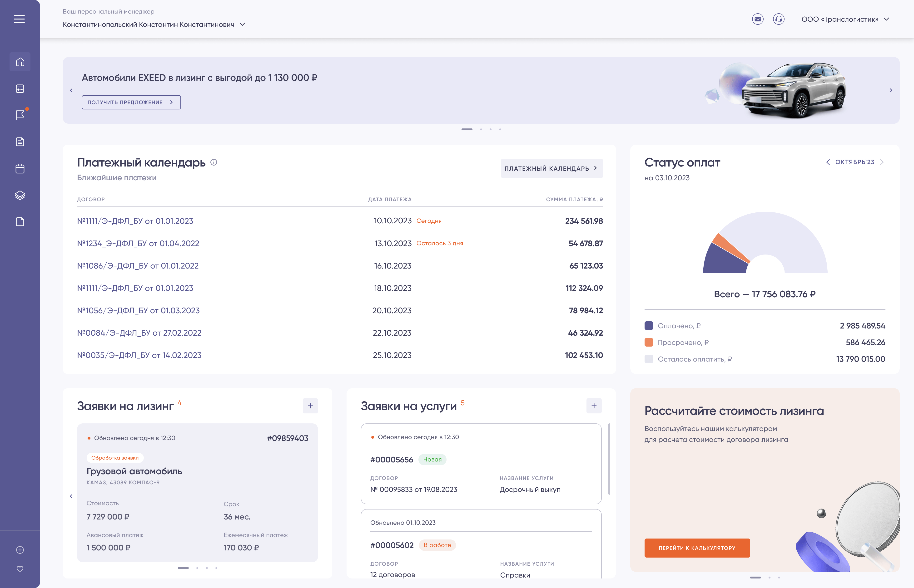Click the home icon in the sidebar
This screenshot has width=914, height=588.
tap(20, 62)
